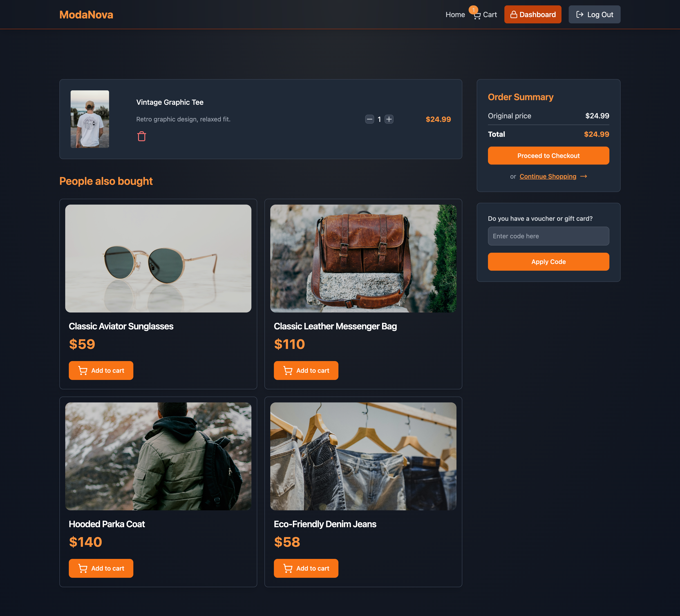This screenshot has height=616, width=680.
Task: Delete Vintage Graphic Tee with trash icon
Action: pyautogui.click(x=141, y=136)
